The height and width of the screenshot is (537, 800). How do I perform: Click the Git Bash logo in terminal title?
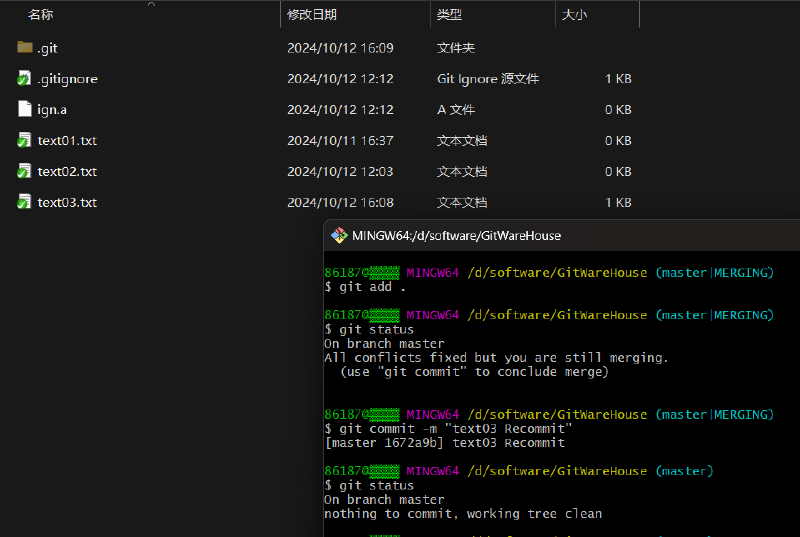(339, 236)
